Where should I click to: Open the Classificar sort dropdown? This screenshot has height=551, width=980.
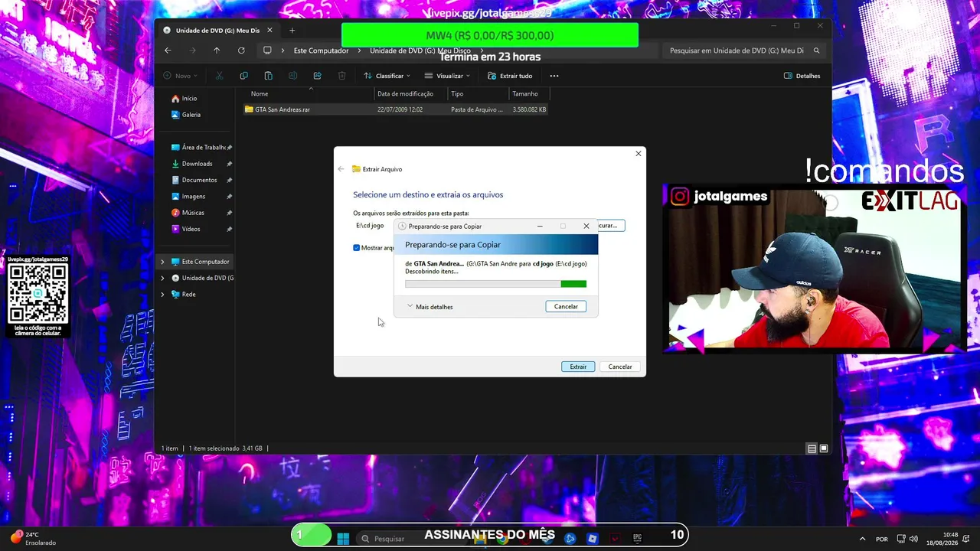pyautogui.click(x=387, y=76)
